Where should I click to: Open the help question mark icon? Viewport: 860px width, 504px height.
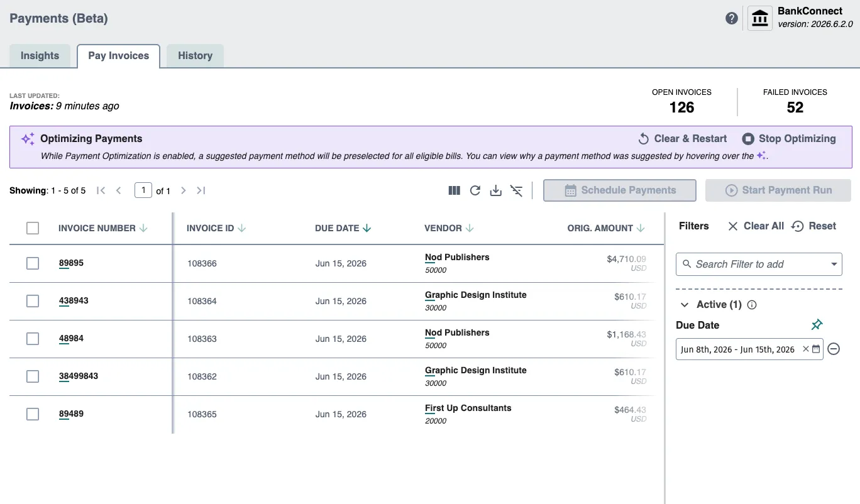pyautogui.click(x=731, y=18)
